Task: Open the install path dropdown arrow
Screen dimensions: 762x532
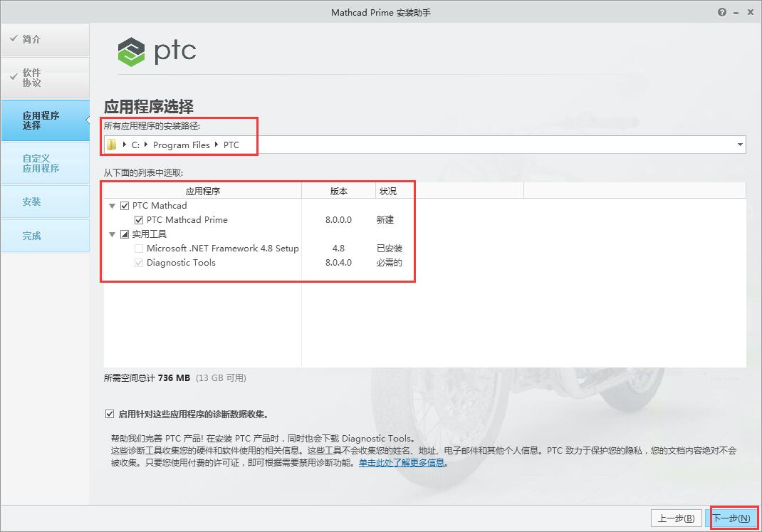Action: point(740,145)
